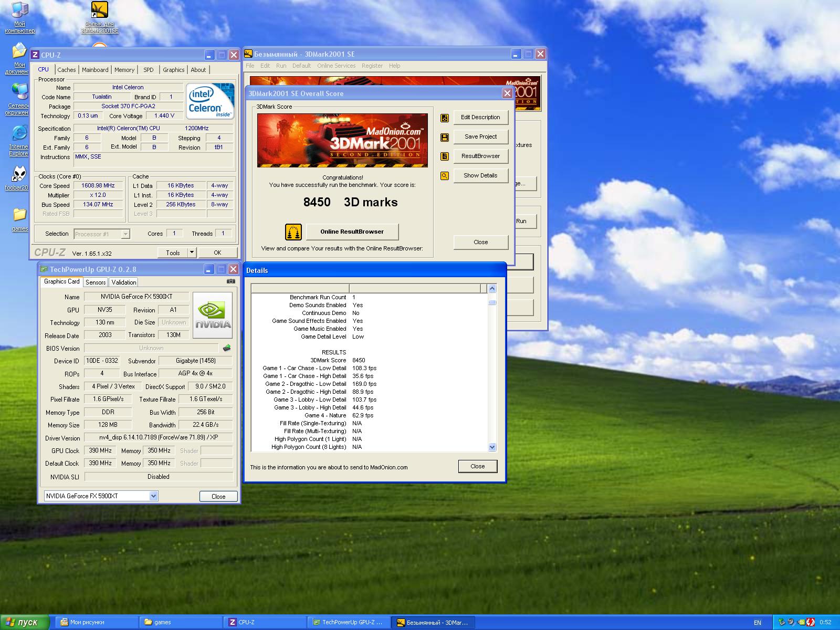Click the Details list scroll-up arrow
This screenshot has height=630, width=840.
tap(492, 288)
